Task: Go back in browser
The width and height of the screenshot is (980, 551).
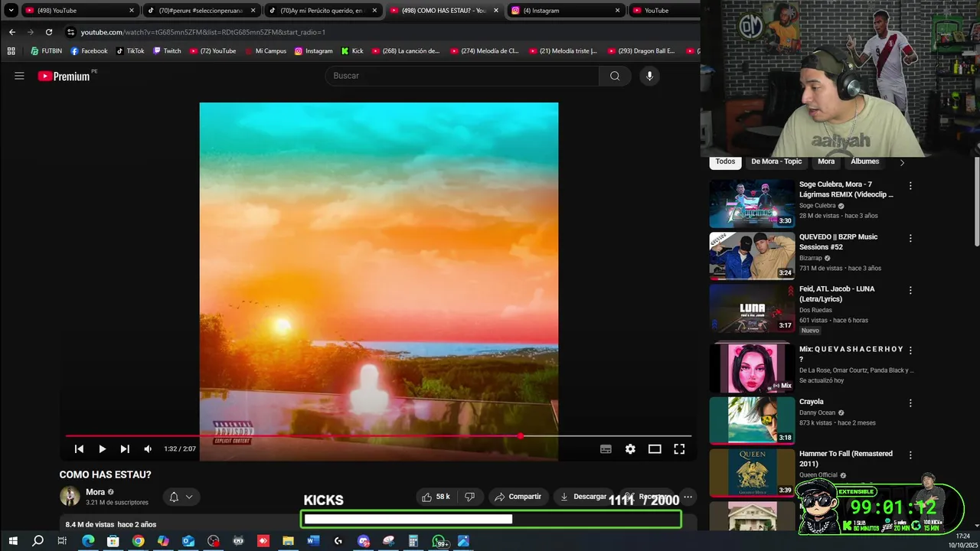Action: click(11, 32)
